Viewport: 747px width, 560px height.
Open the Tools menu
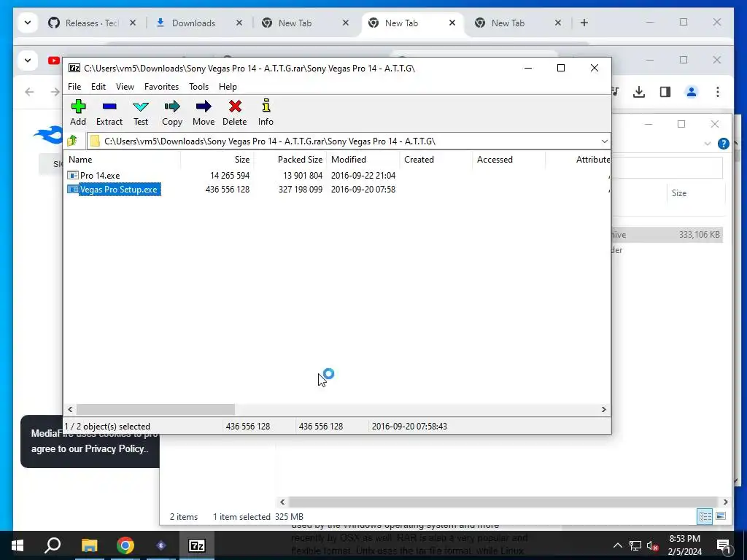tap(198, 87)
